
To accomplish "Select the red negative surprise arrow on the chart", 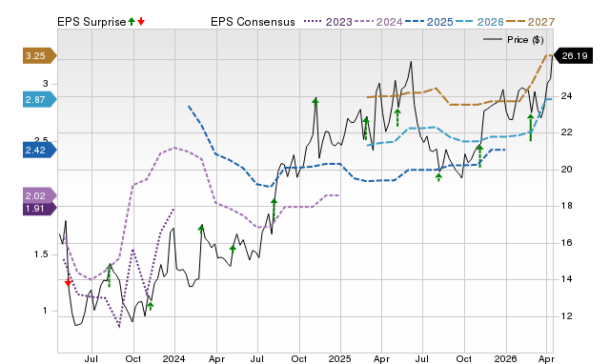I will click(x=68, y=282).
